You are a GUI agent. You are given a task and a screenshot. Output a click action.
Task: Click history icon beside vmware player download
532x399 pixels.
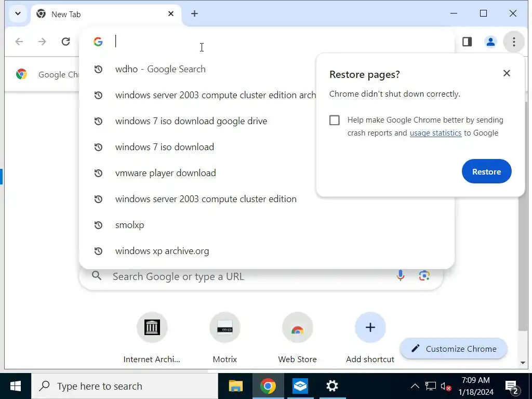coord(98,173)
